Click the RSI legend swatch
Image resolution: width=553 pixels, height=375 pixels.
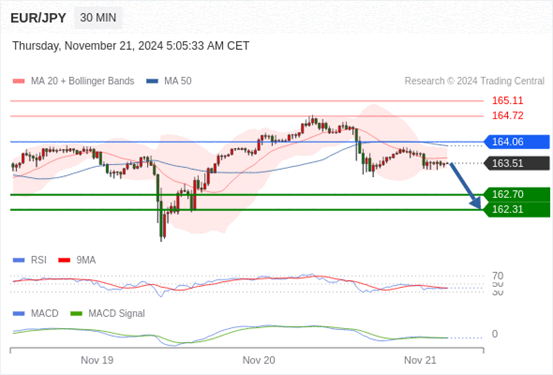[19, 260]
